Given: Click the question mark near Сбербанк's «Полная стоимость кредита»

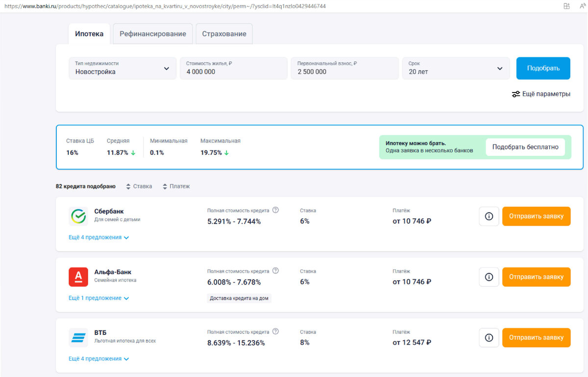Looking at the screenshot, I should (275, 209).
